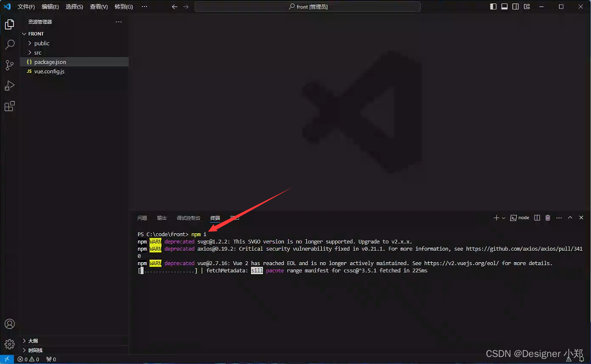Click the command center search box

(307, 7)
